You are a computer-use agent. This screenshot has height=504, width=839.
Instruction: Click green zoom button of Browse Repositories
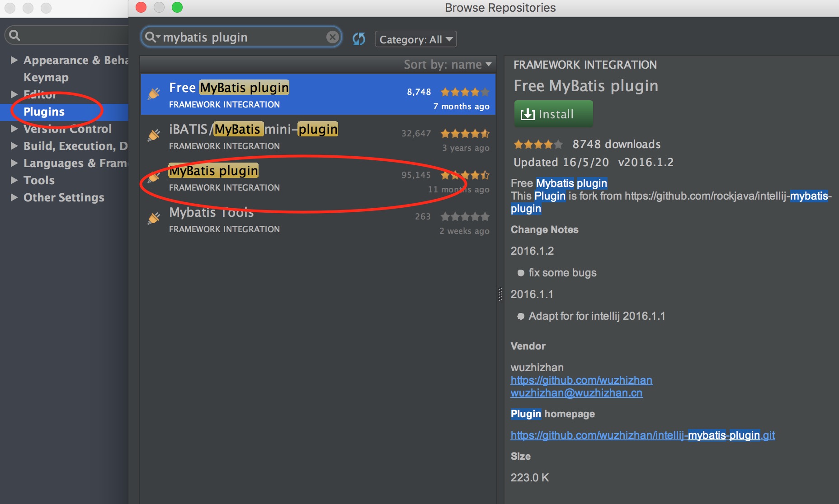click(177, 7)
